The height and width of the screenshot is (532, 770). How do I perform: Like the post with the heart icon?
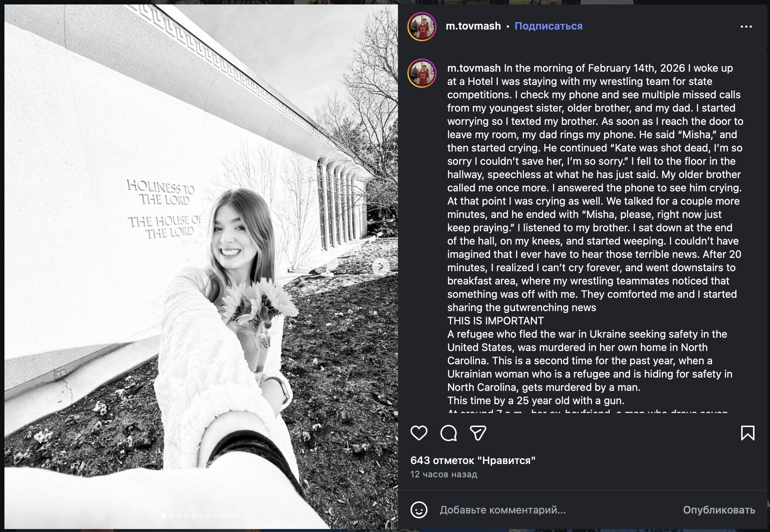coord(419,433)
